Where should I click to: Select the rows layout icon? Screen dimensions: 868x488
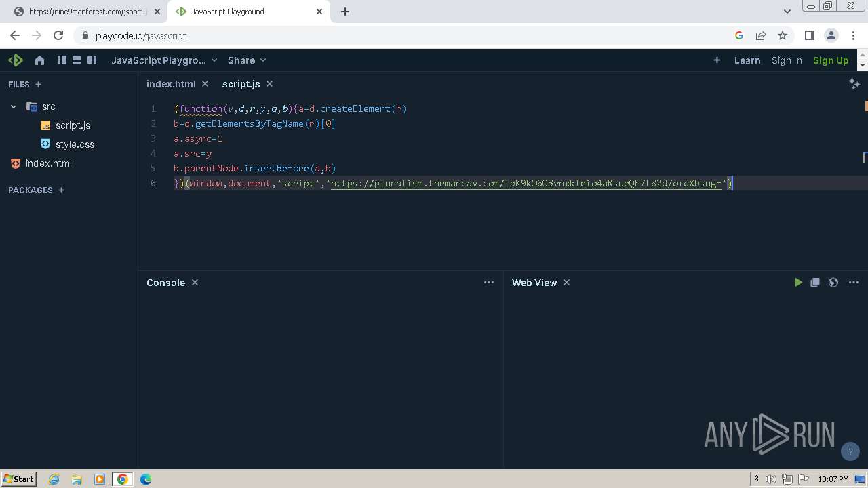(x=77, y=60)
